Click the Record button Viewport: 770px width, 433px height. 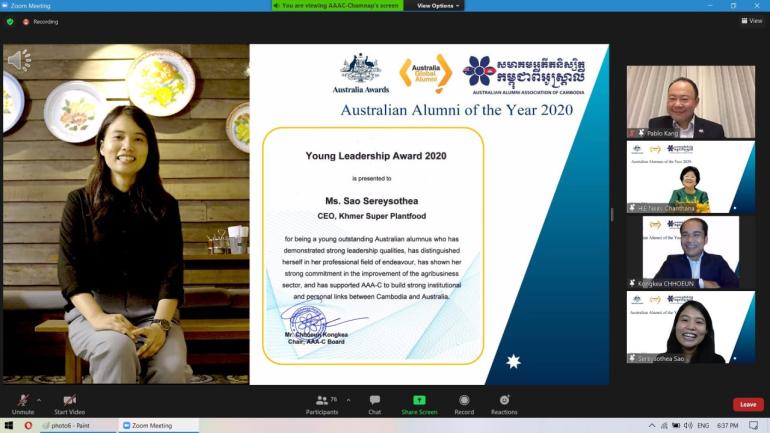(x=464, y=405)
